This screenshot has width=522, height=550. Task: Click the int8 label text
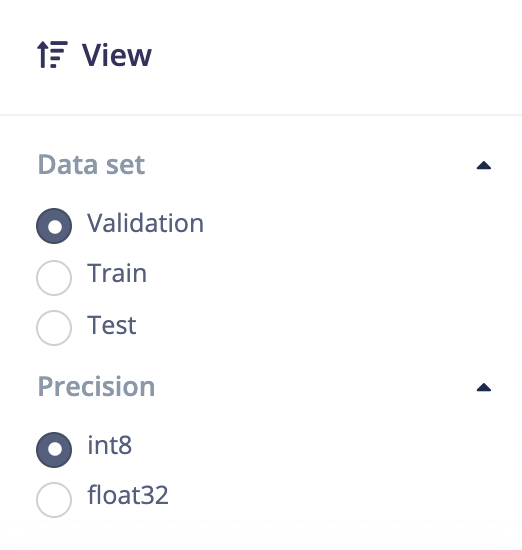109,445
